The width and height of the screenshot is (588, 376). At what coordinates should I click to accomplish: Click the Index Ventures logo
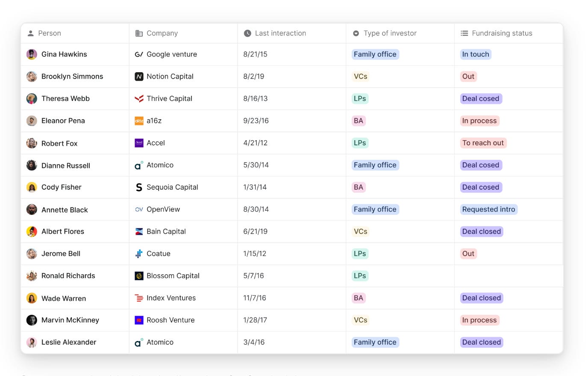(139, 298)
